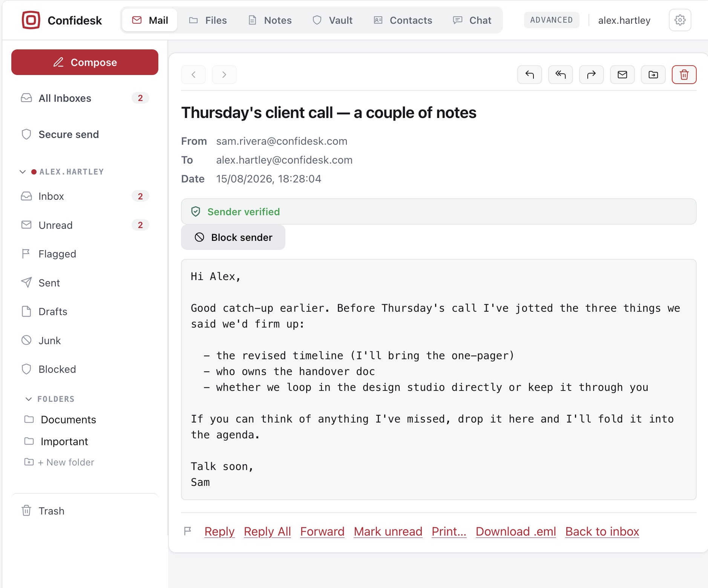
Task: Click the Reply link
Action: (x=219, y=531)
